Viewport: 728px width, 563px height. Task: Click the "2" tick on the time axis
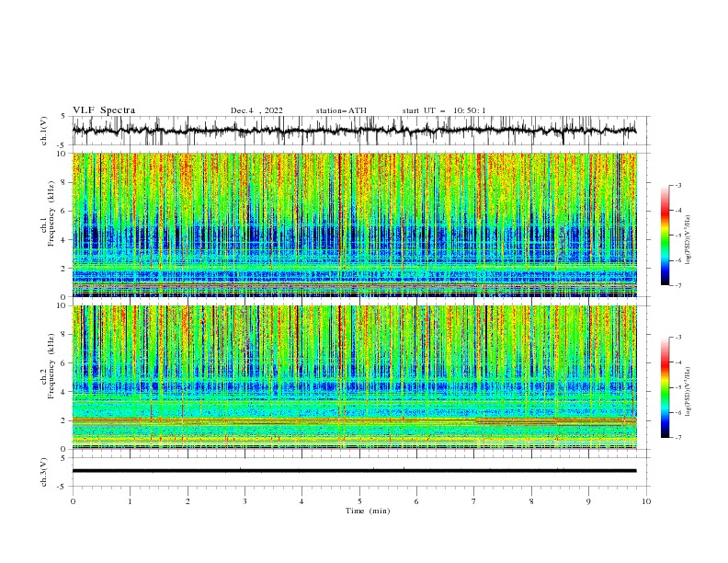188,501
